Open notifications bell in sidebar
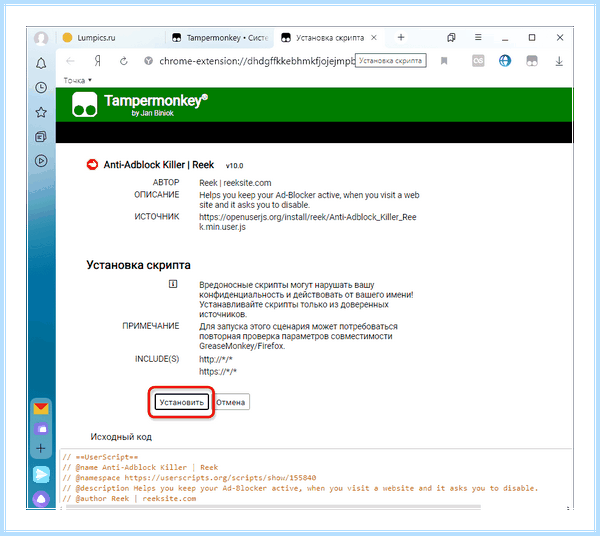The width and height of the screenshot is (600, 536). coord(41,64)
